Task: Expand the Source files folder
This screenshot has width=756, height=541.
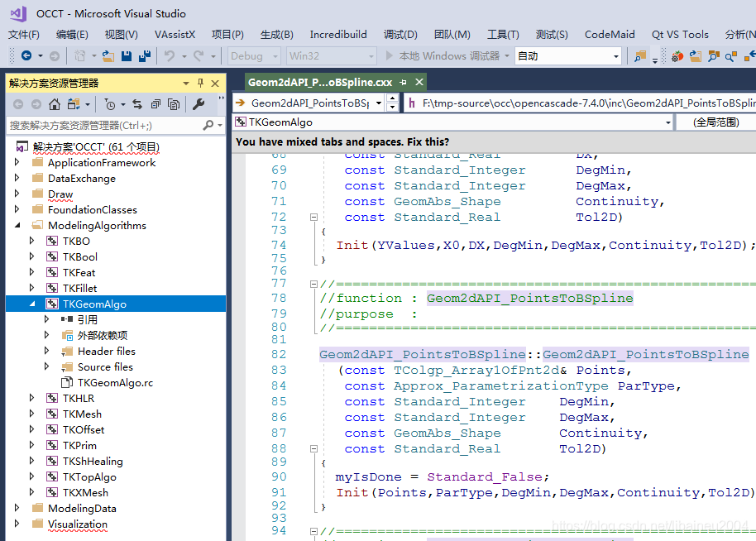Action: click(47, 366)
